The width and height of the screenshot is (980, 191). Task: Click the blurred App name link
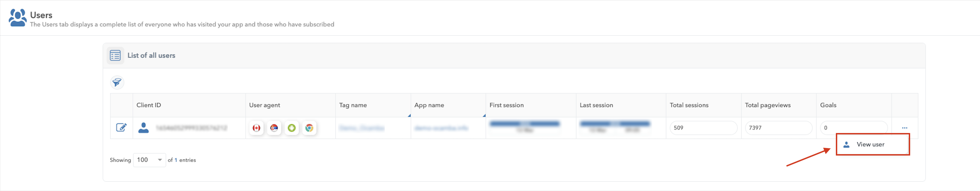point(441,128)
